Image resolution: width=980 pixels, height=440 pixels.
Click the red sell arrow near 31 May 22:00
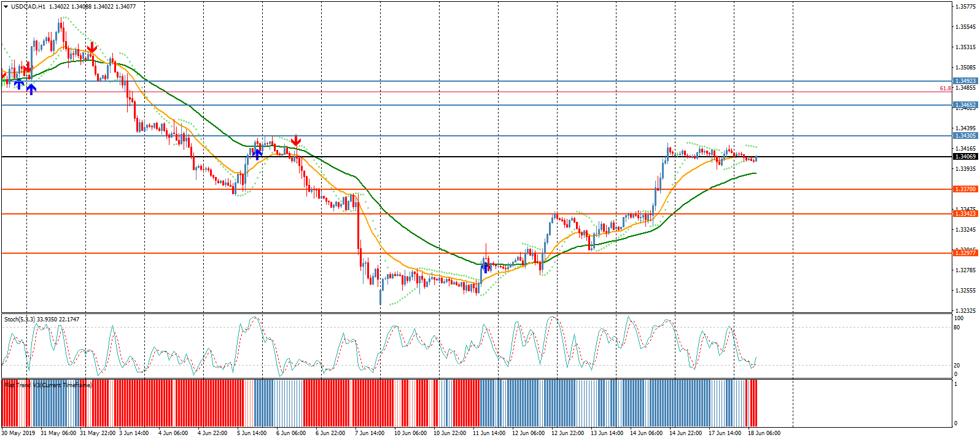point(91,47)
